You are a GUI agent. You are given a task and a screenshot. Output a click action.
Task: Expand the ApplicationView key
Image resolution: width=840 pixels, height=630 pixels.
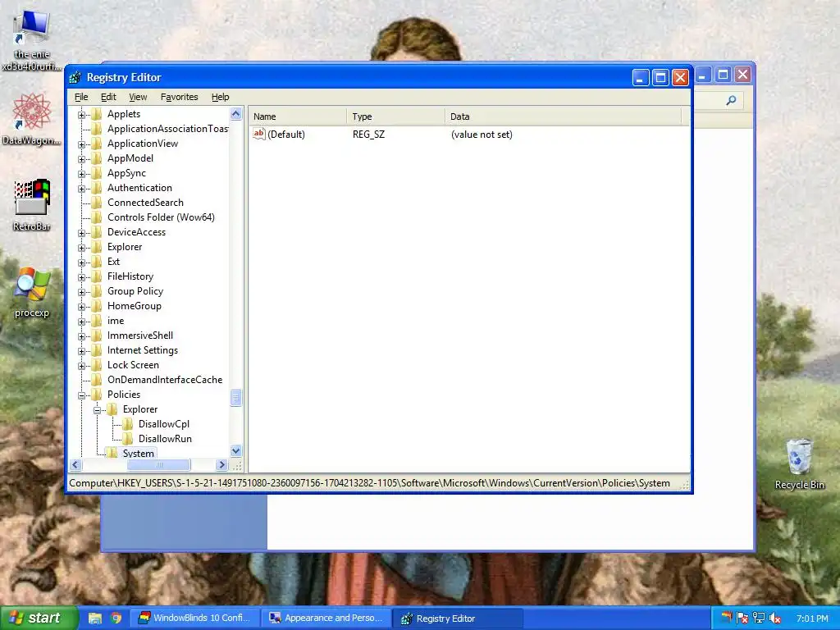[81, 144]
